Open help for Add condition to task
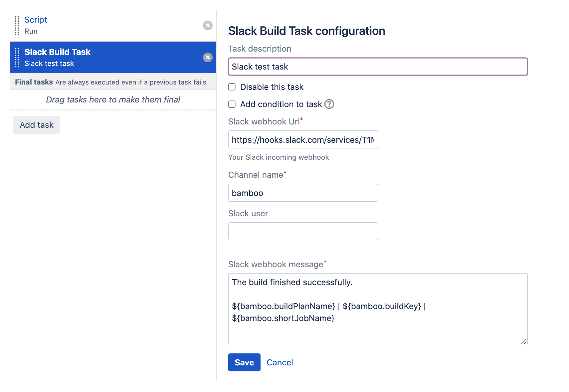The width and height of the screenshot is (569, 392). click(329, 104)
